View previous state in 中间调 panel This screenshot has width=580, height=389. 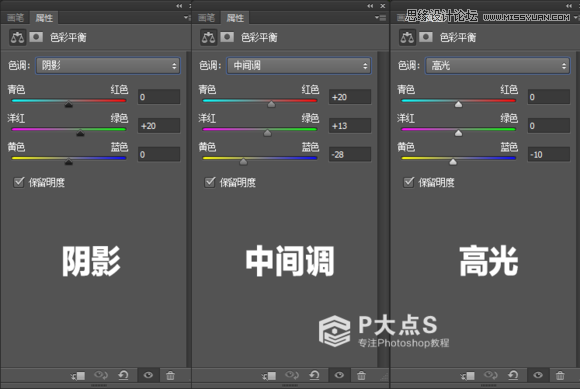click(292, 375)
